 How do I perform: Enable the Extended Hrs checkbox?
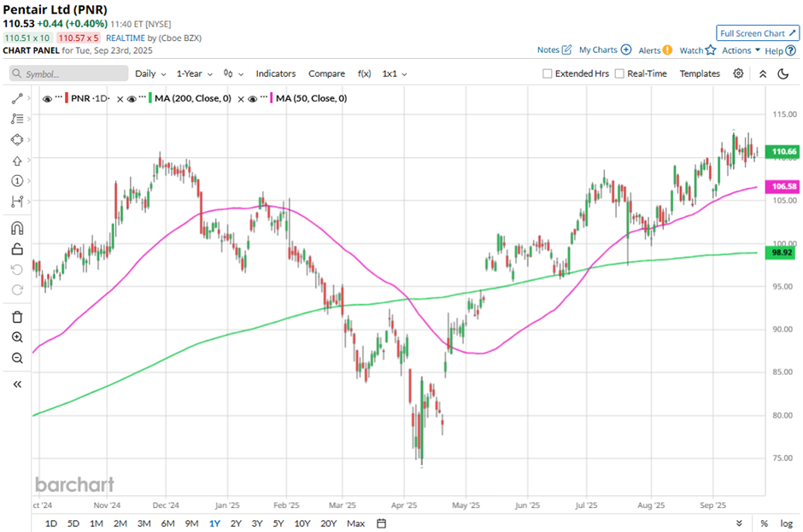(548, 74)
